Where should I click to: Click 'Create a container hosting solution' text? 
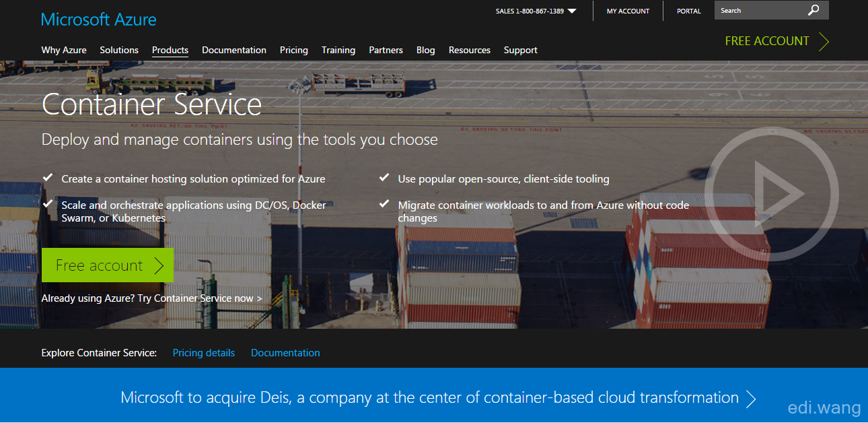tap(193, 179)
